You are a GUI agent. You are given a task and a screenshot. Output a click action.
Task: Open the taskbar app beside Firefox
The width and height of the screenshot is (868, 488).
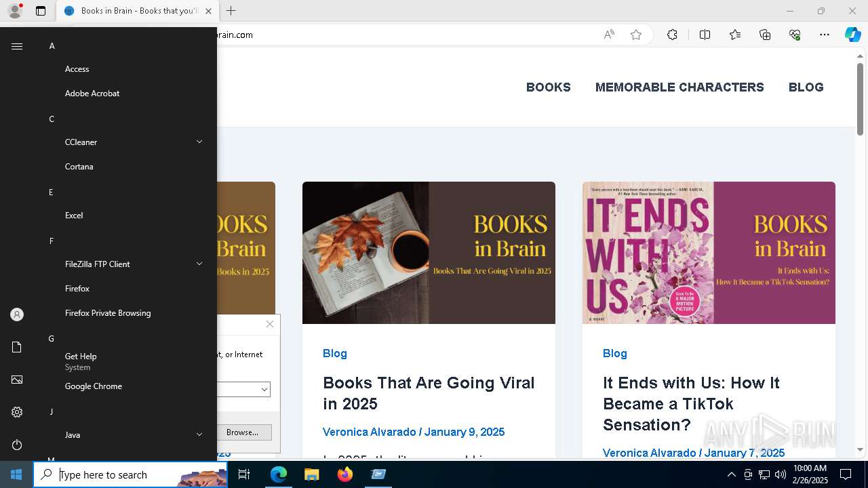tap(378, 474)
